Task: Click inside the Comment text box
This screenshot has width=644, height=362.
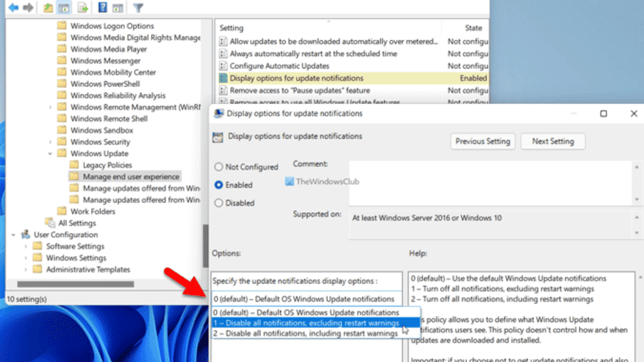Action: (491, 183)
